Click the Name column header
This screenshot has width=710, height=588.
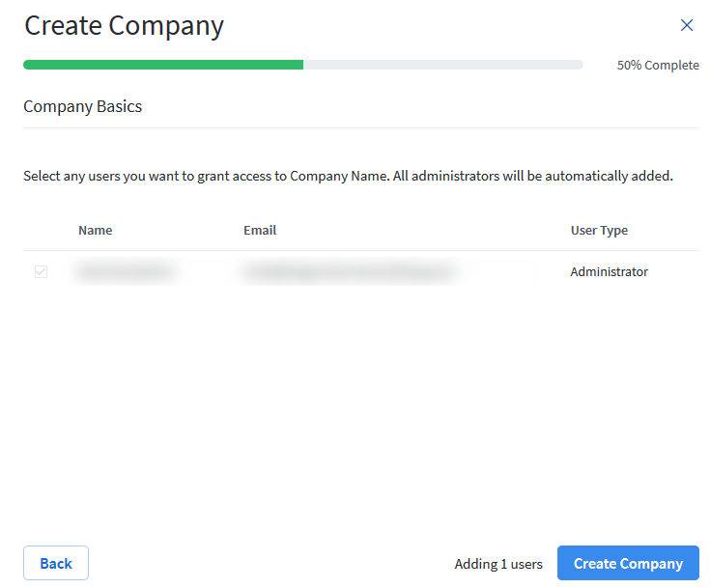coord(95,231)
